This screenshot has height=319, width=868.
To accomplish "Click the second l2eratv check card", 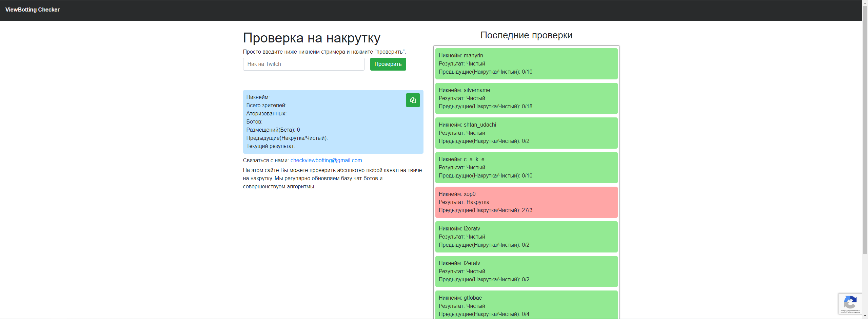I will 526,271.
